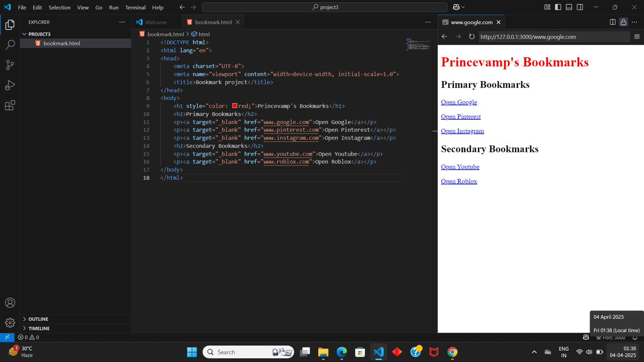Open the View menu
The width and height of the screenshot is (644, 362).
[83, 8]
